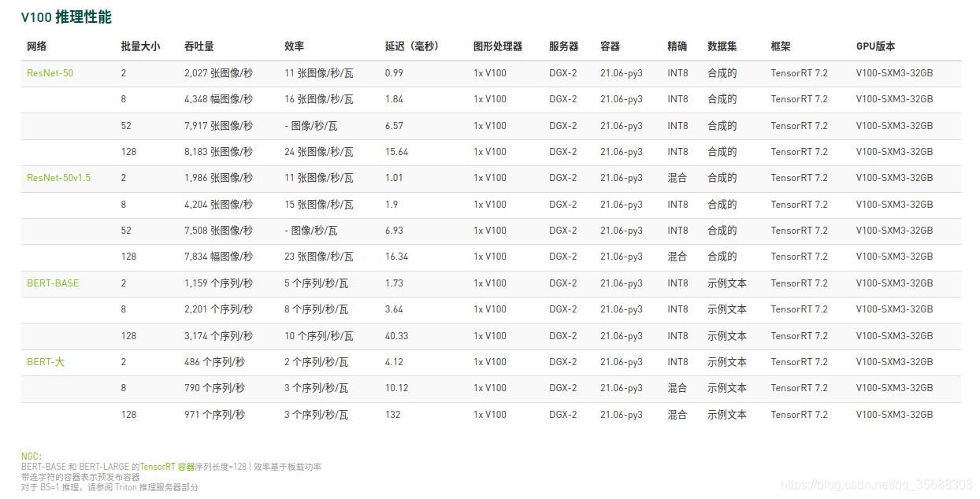The width and height of the screenshot is (980, 499).
Task: Click the 框架 column header
Action: tap(780, 46)
